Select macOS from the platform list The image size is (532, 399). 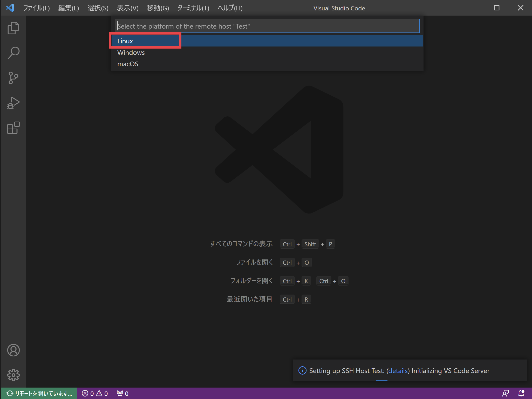[x=128, y=64]
